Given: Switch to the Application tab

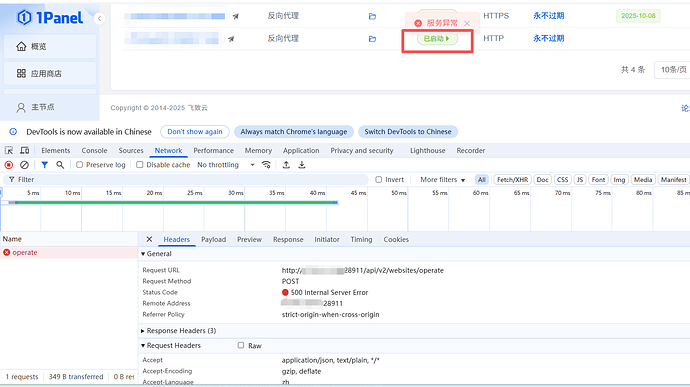Looking at the screenshot, I should click(301, 151).
